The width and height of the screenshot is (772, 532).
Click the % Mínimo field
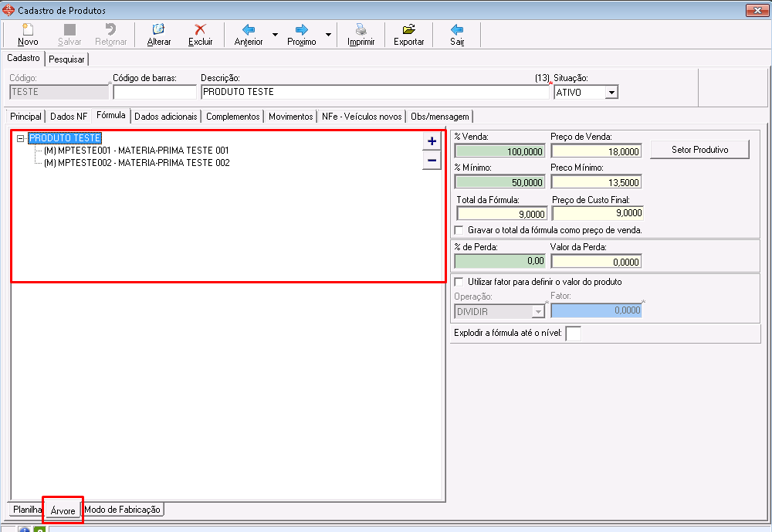499,182
